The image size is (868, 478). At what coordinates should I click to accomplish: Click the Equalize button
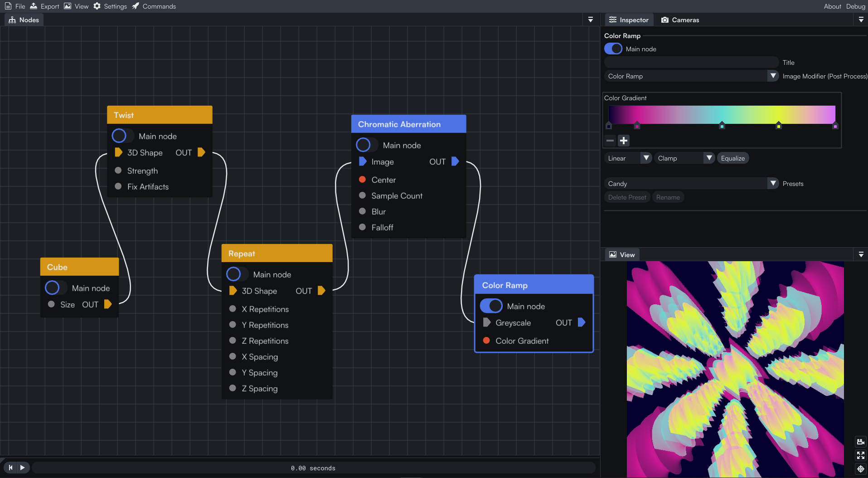[x=733, y=158]
